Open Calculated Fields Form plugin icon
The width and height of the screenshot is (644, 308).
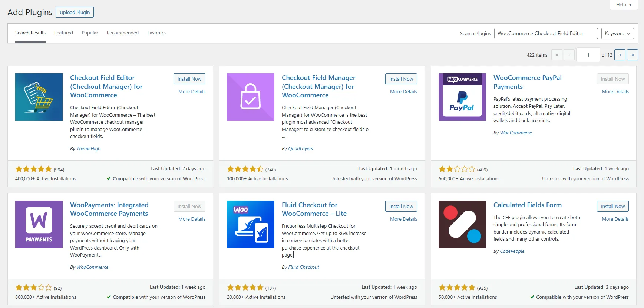462,224
